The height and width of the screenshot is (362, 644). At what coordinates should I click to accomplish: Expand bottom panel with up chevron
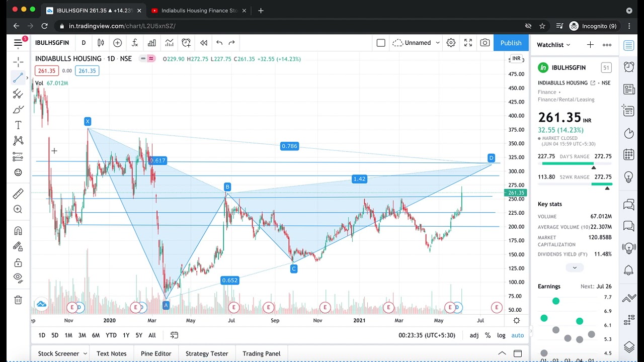(502, 353)
